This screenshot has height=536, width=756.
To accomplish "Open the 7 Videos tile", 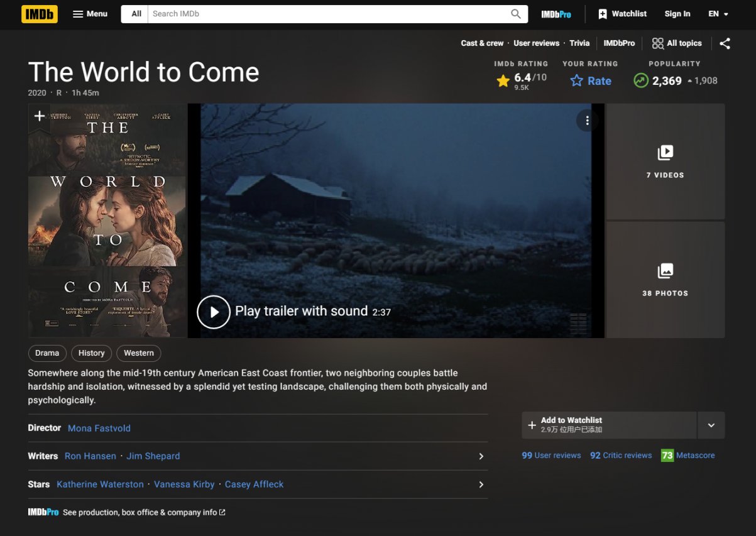I will [665, 161].
